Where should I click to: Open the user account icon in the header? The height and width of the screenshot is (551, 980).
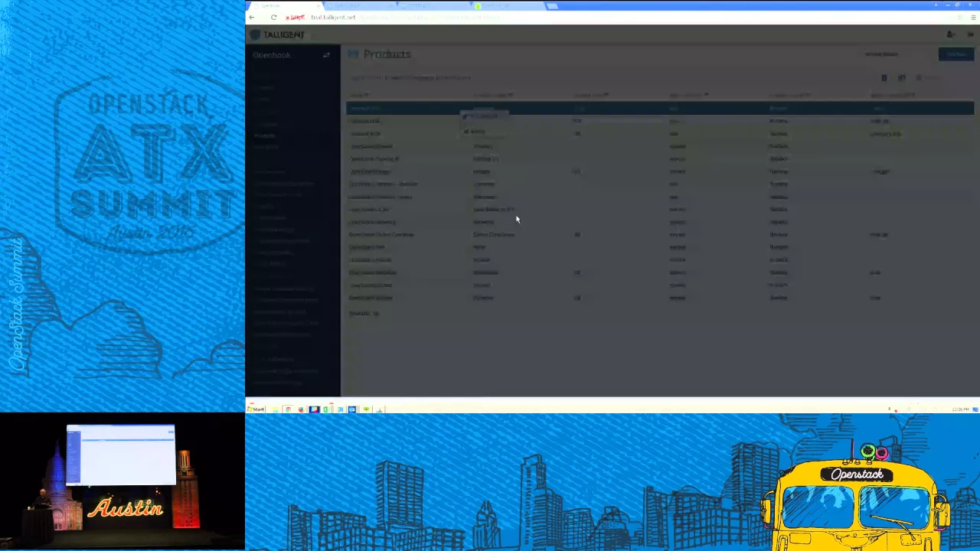tap(950, 34)
